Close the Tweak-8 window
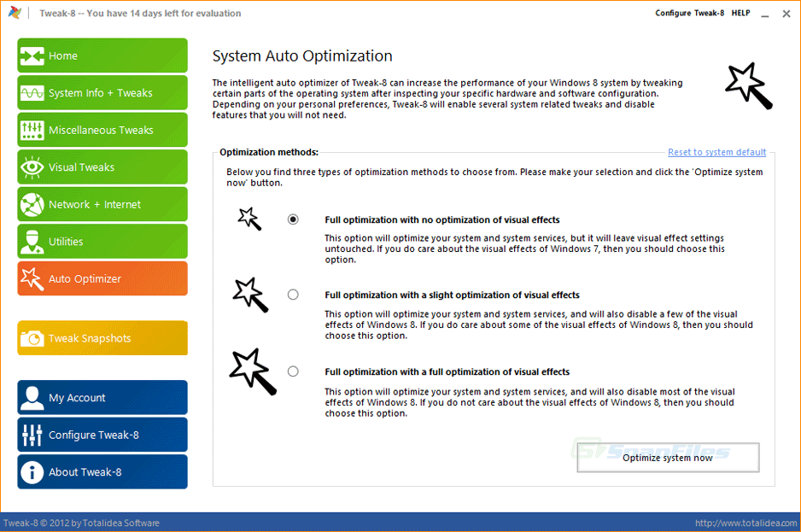 coord(786,14)
